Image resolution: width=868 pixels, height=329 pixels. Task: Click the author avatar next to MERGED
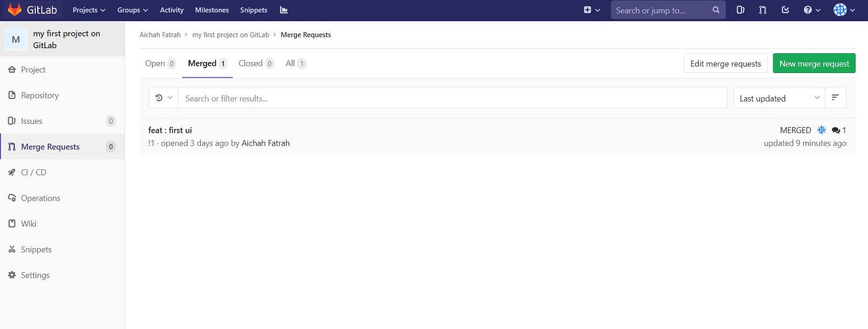(821, 130)
